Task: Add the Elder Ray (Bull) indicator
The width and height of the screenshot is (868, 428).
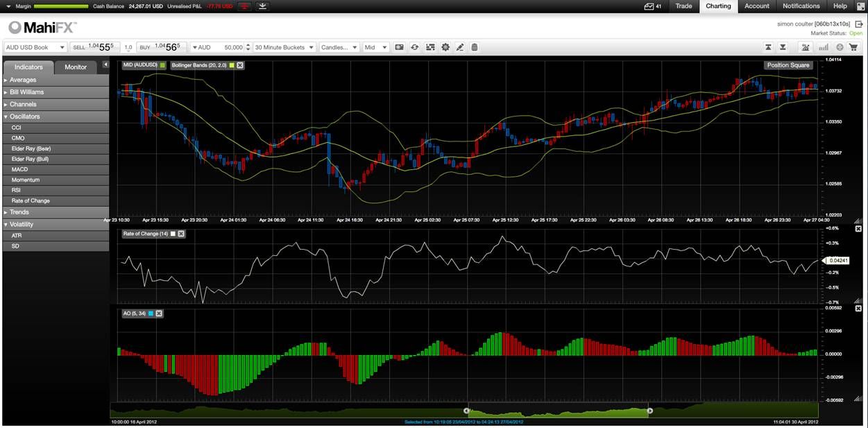Action: [56, 159]
